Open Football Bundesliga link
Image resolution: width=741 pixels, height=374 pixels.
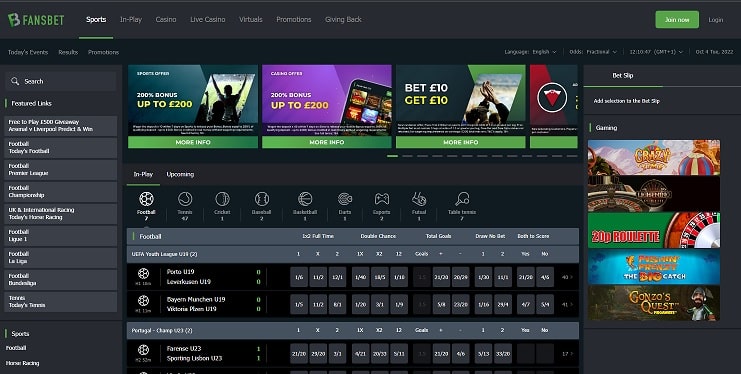pyautogui.click(x=61, y=279)
